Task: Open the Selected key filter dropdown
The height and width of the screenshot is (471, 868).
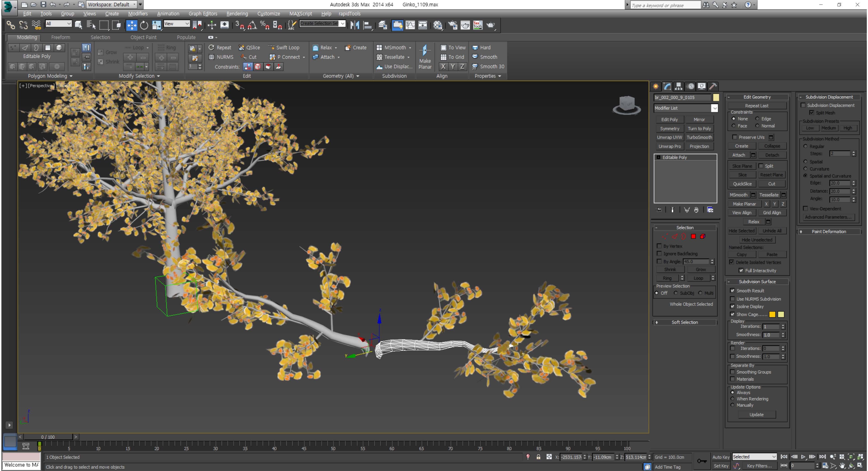Action: [x=754, y=457]
